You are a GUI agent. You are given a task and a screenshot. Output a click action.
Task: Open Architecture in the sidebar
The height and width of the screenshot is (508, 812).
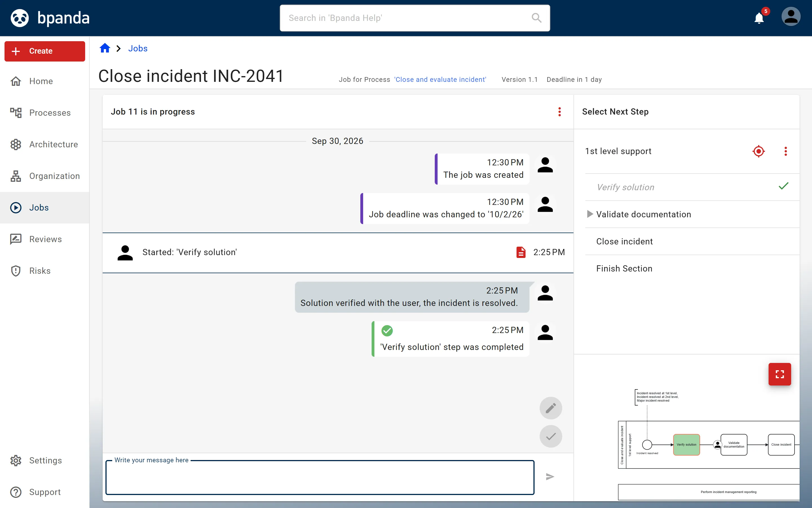click(45, 144)
